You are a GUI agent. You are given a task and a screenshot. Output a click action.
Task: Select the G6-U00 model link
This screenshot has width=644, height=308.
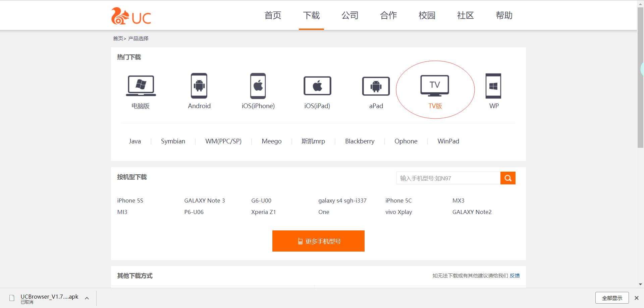click(261, 201)
